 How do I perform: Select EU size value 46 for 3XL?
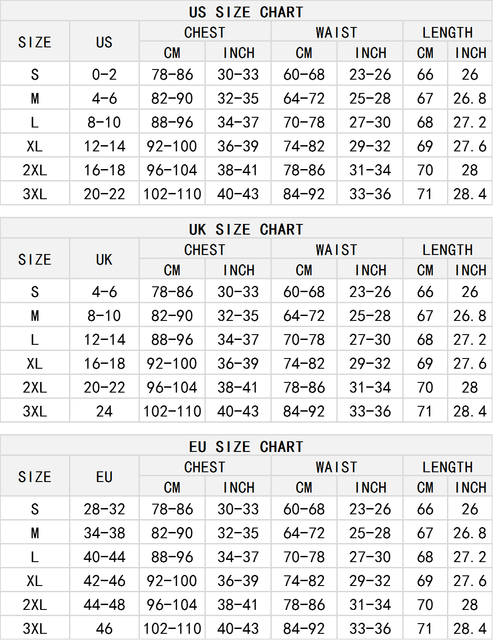coord(104,628)
